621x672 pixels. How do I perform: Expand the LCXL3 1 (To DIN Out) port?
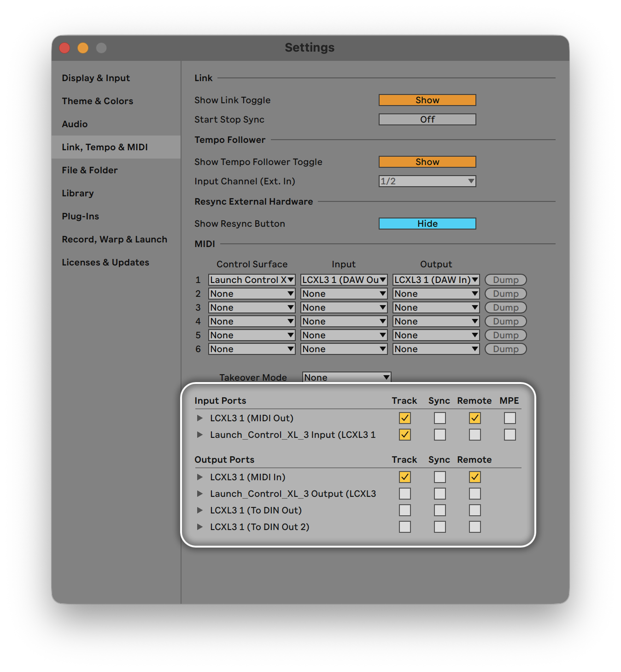200,510
